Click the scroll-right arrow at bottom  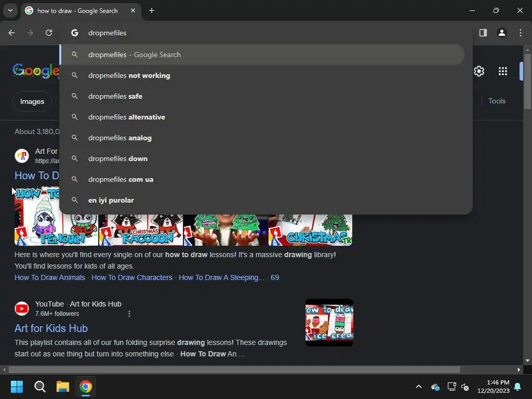click(x=519, y=369)
